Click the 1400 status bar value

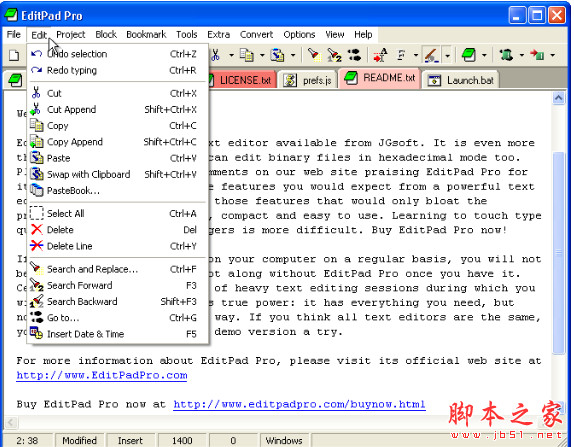pyautogui.click(x=182, y=440)
